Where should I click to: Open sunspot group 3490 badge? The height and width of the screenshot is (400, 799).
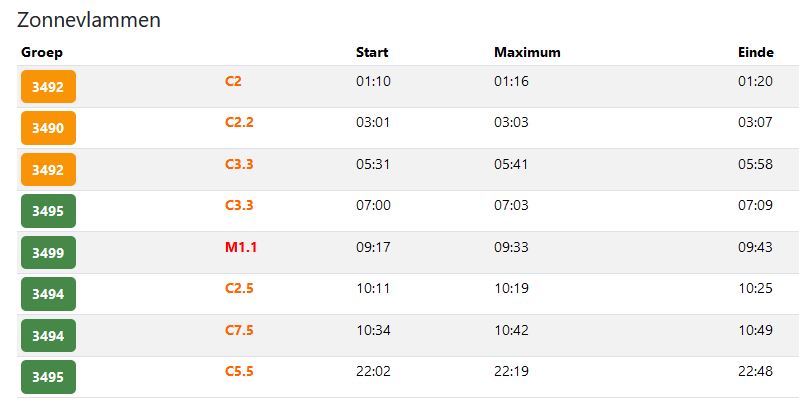(x=48, y=128)
